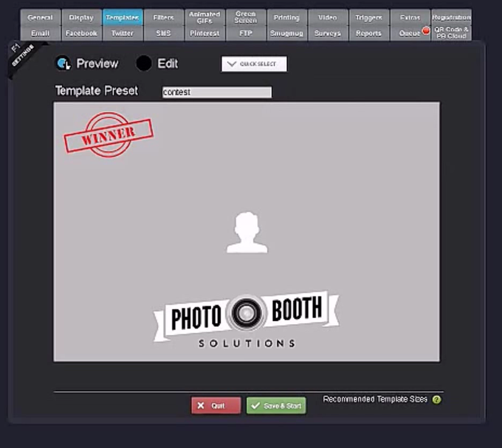Open the Filters tab
502x448 pixels.
pos(163,17)
